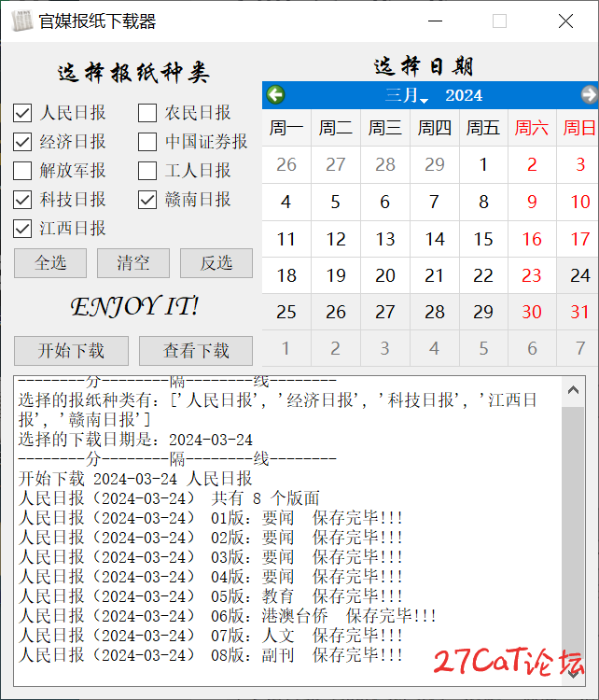Click log scrollbar up arrow

574,391
